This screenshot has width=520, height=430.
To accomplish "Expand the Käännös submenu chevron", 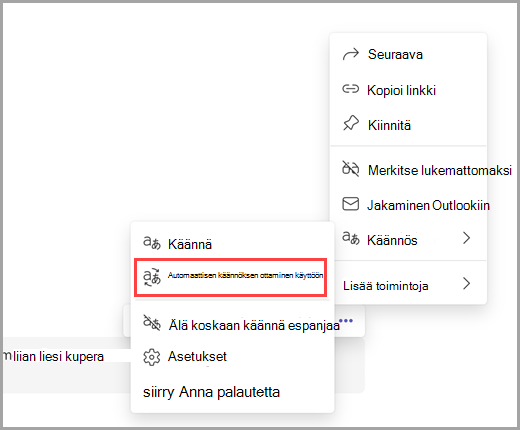I will pyautogui.click(x=467, y=238).
